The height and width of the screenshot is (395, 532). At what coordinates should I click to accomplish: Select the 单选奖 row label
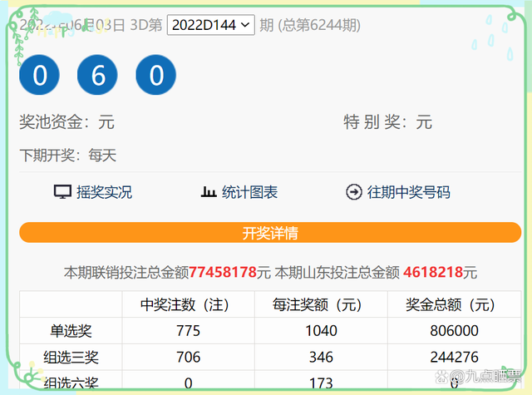tap(71, 330)
